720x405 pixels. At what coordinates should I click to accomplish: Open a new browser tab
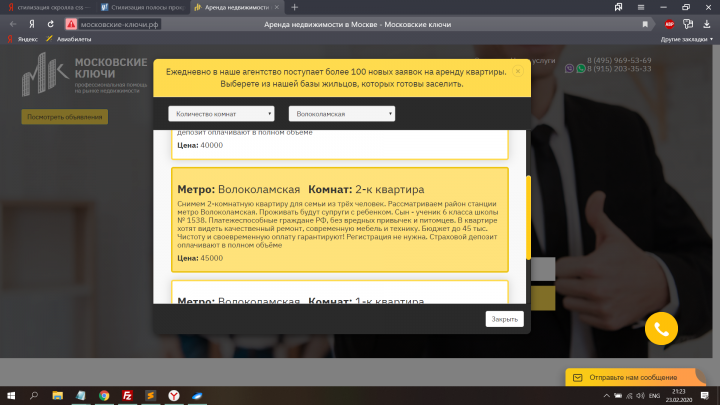[x=295, y=7]
